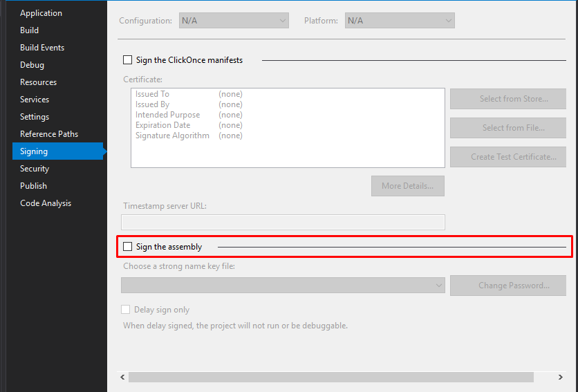This screenshot has width=578, height=392.
Task: Click the Expiration Date certificate row
Action: [189, 125]
